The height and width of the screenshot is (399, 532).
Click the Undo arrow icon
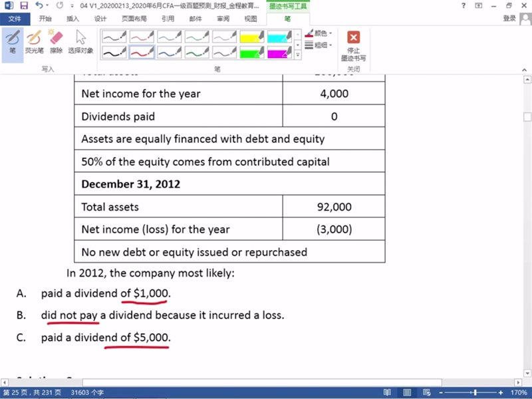[39, 5]
